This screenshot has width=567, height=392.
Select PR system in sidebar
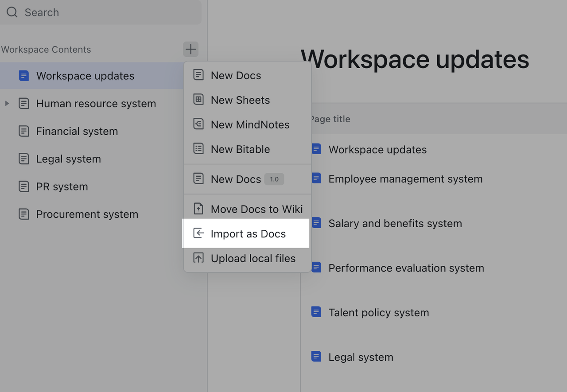click(62, 187)
